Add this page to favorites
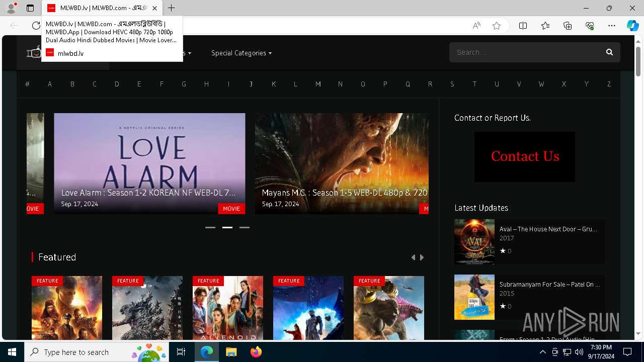644x362 pixels. pos(497,26)
